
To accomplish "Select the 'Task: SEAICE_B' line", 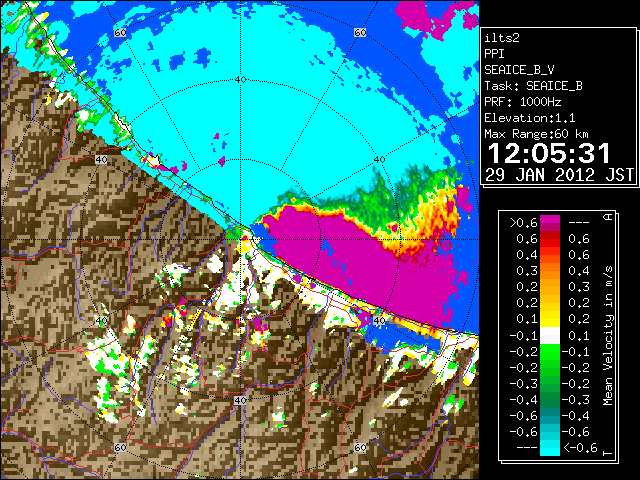I will pos(533,86).
